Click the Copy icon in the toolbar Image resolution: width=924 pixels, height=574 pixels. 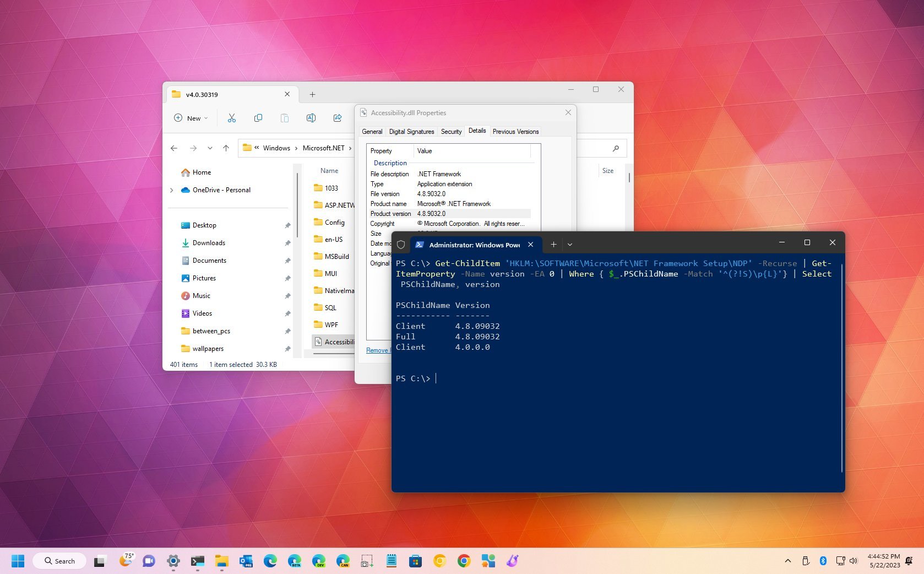pos(258,118)
